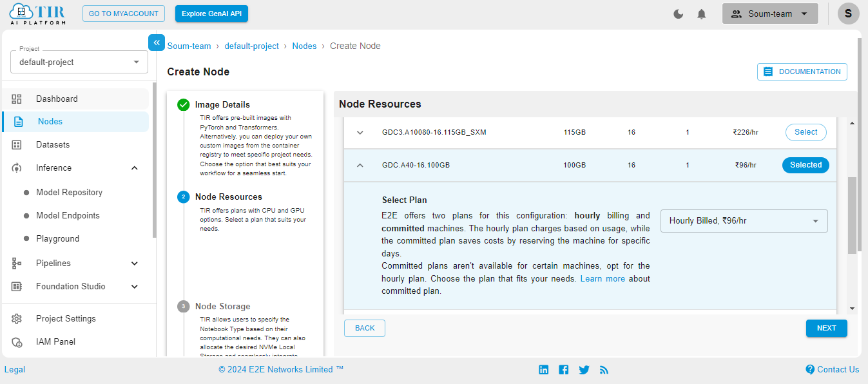Click the Datasets icon in sidebar
The image size is (868, 384).
pyautogui.click(x=17, y=145)
